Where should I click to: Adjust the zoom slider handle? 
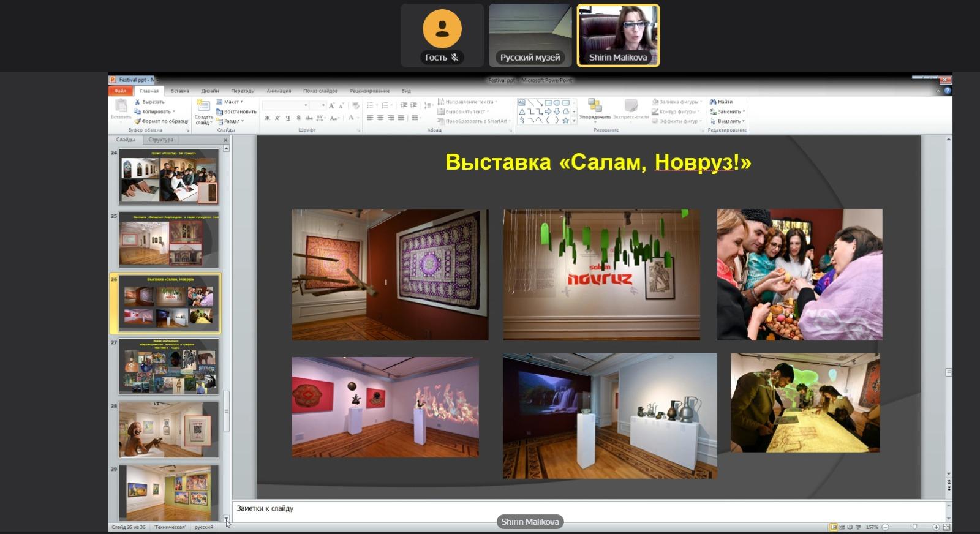(914, 527)
